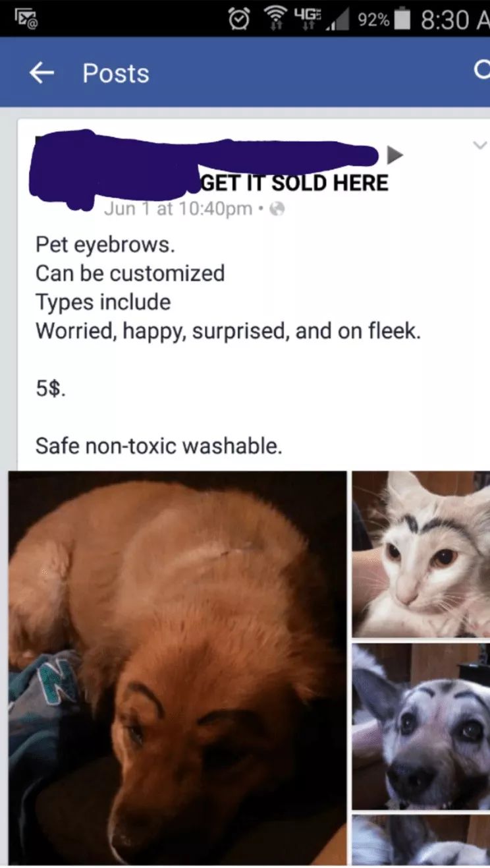Tap the back arrow beside Posts
Viewport: 490px width, 868px height.
(x=41, y=73)
